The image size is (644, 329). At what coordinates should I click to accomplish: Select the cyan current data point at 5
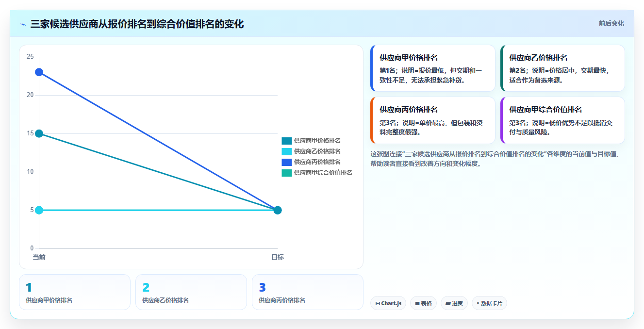[39, 210]
